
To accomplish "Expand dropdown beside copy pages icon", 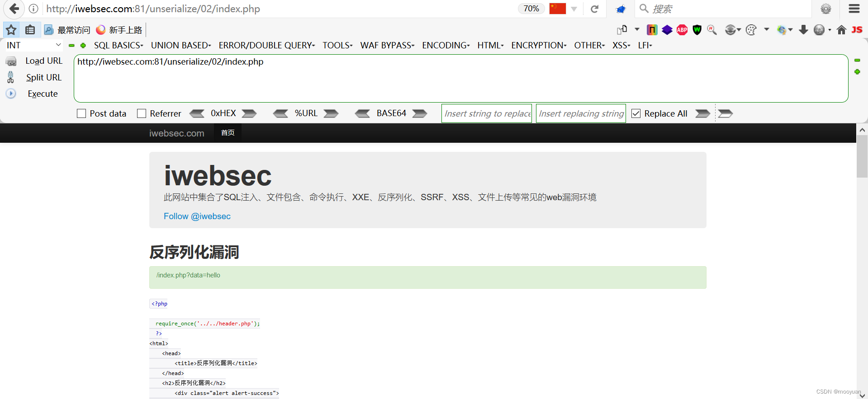I will click(x=637, y=29).
